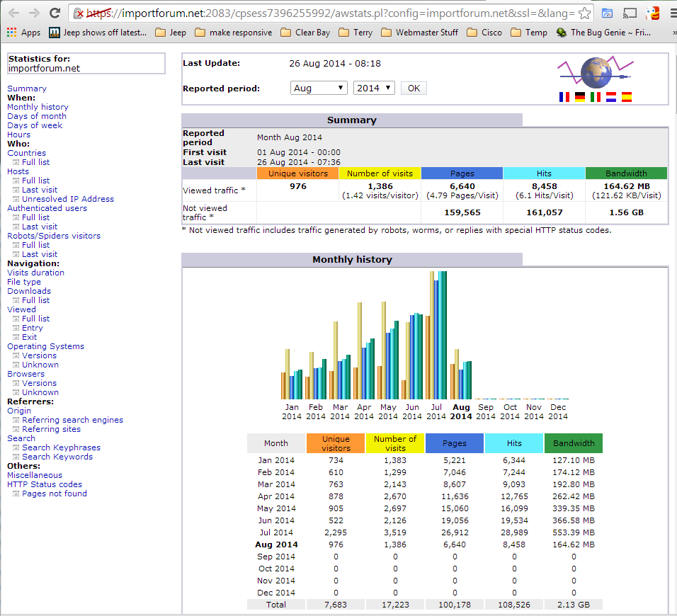The width and height of the screenshot is (677, 616).
Task: View the Countries report
Action: [26, 153]
